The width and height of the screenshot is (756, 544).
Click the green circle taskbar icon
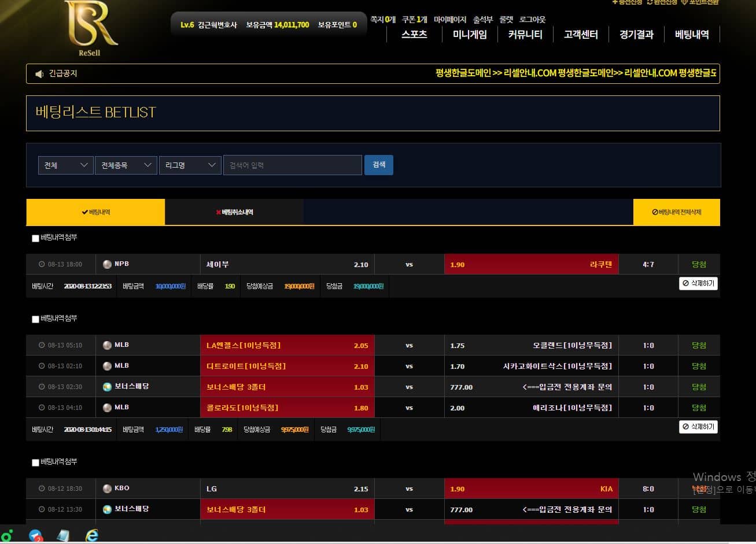point(6,536)
